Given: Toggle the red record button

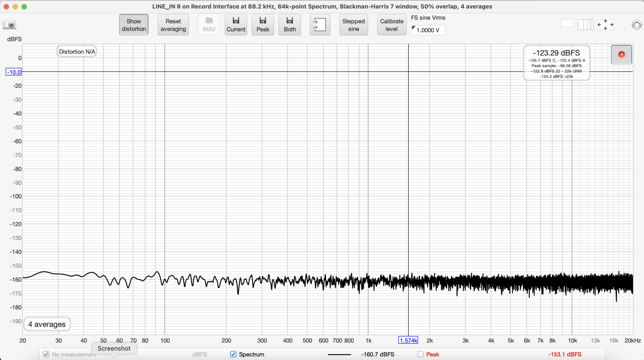Looking at the screenshot, I should click(621, 55).
